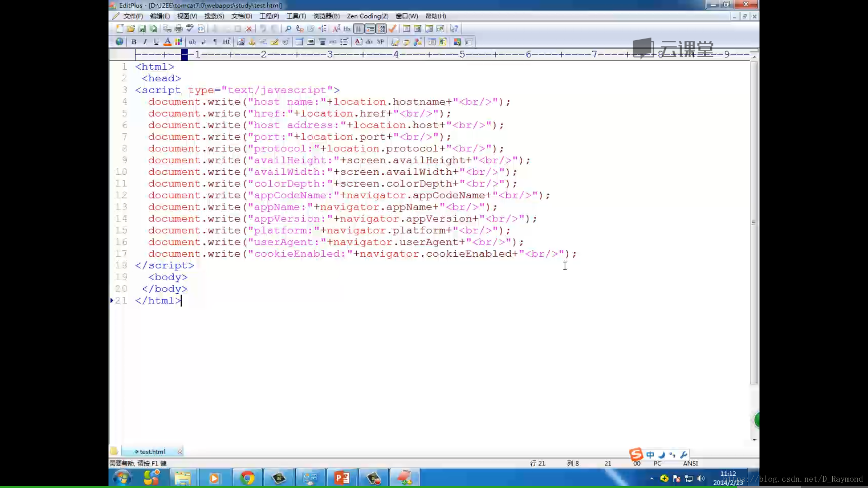This screenshot has height=488, width=868.
Task: Apply bold HTML tag
Action: click(x=134, y=42)
